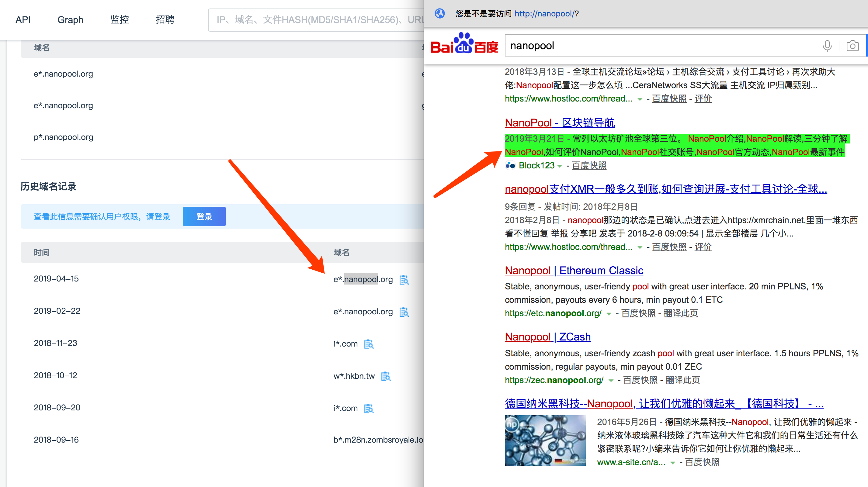Open the 监控 menu item

(x=120, y=19)
